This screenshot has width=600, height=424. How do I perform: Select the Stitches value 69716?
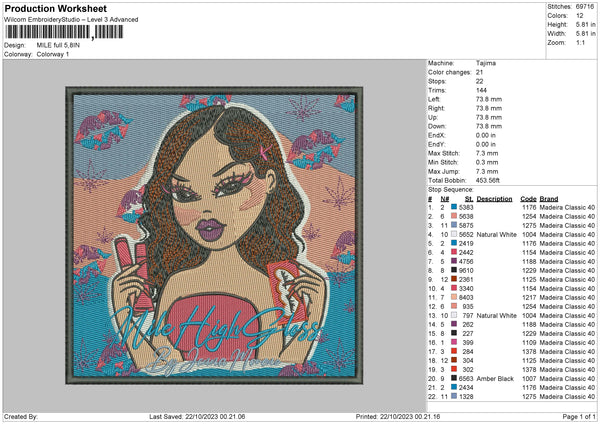pyautogui.click(x=585, y=7)
